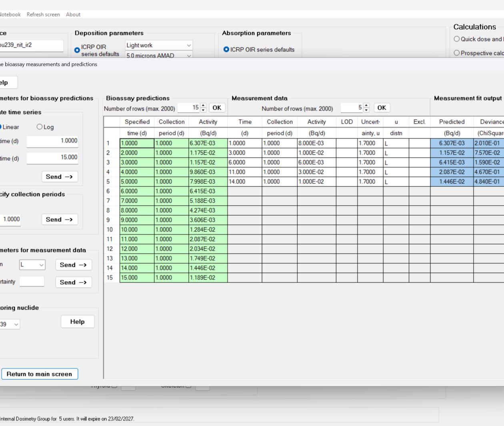
Task: Choose the Quick dose calculation option
Action: point(456,39)
